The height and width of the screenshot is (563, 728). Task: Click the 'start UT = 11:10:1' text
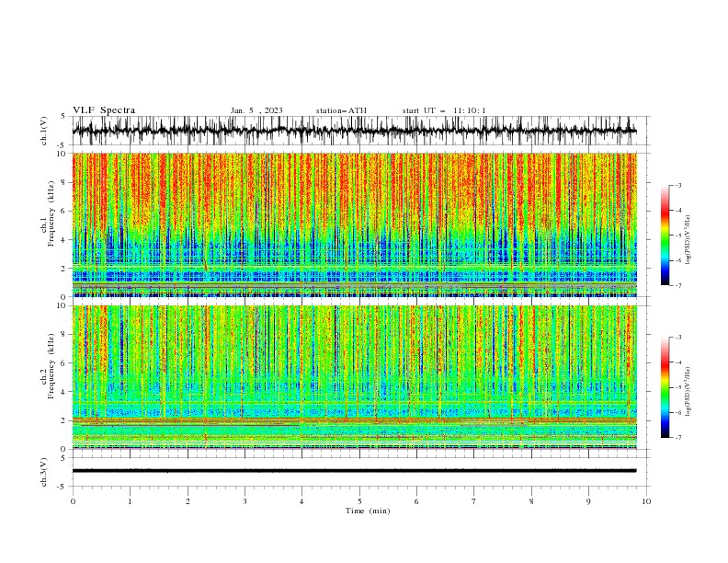(444, 110)
